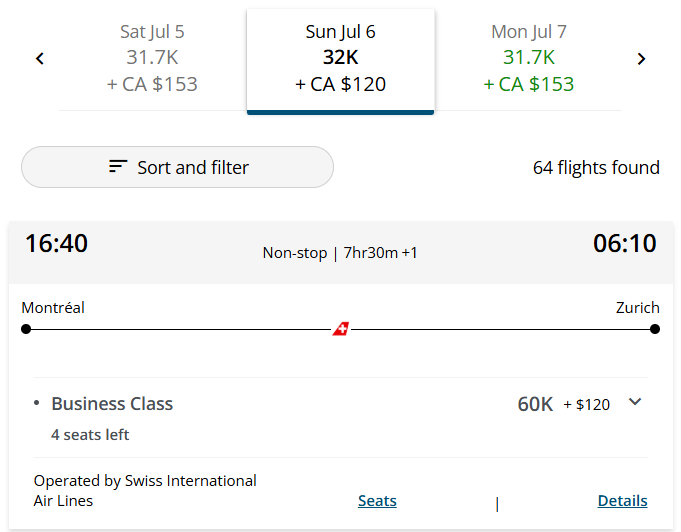681x532 pixels.
Task: Select the Sun Jul 6 date tab
Action: click(x=340, y=61)
